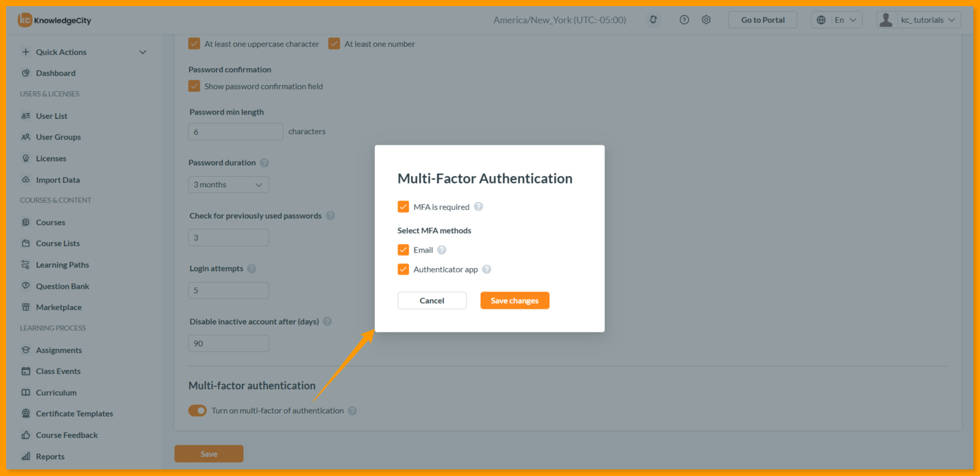Screen dimensions: 980x476
Task: Open Marketplace menu item
Action: pos(59,307)
